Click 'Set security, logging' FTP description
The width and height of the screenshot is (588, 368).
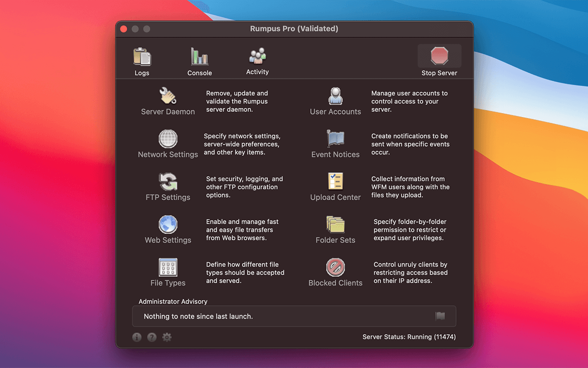[245, 187]
